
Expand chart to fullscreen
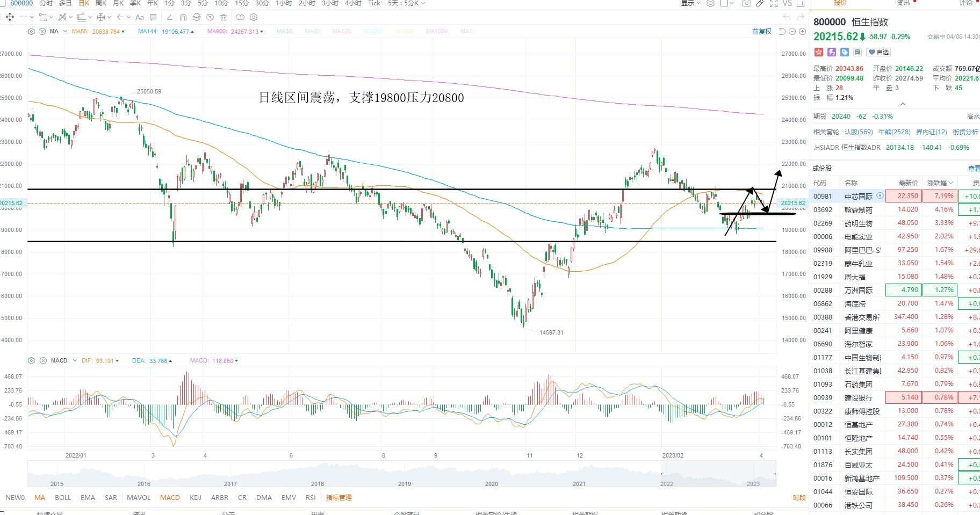click(x=774, y=3)
